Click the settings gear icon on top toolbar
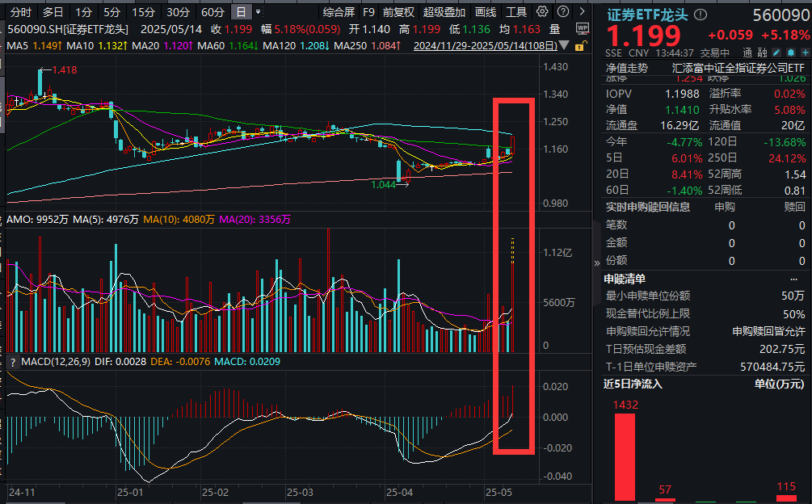 pos(541,10)
